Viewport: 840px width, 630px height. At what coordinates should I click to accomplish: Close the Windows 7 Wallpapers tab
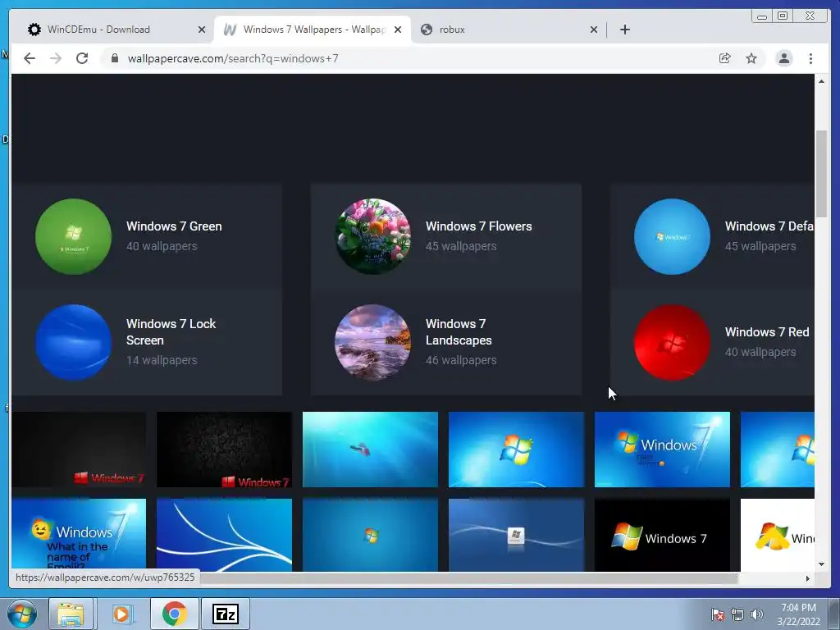(398, 30)
